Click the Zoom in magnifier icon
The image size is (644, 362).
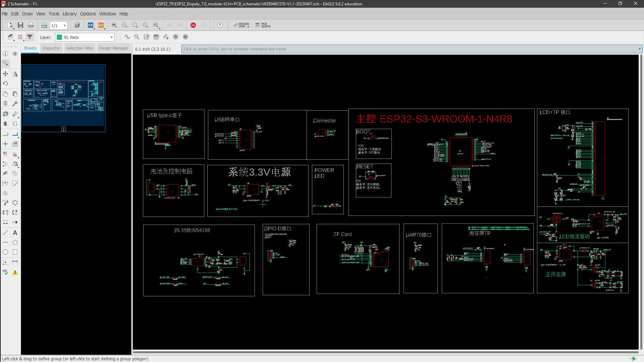125,25
